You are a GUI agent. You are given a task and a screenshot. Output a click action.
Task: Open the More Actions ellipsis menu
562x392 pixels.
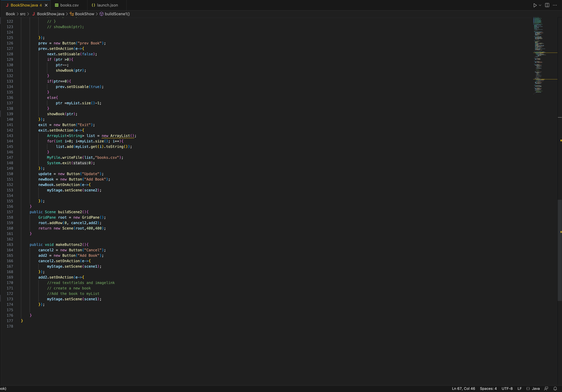pyautogui.click(x=555, y=5)
